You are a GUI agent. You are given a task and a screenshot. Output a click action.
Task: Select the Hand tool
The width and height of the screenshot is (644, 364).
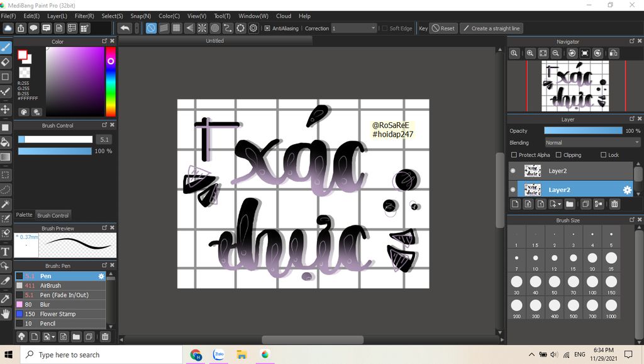click(x=6, y=314)
